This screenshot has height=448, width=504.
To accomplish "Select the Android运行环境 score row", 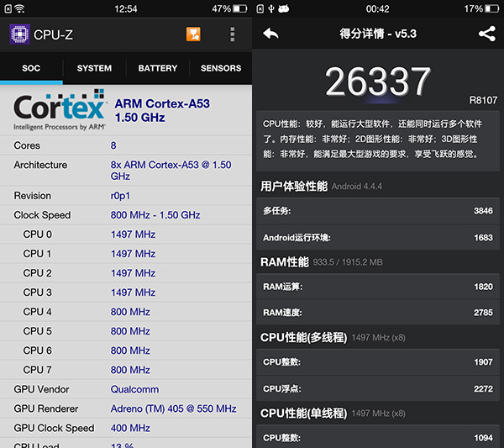I will (x=377, y=238).
